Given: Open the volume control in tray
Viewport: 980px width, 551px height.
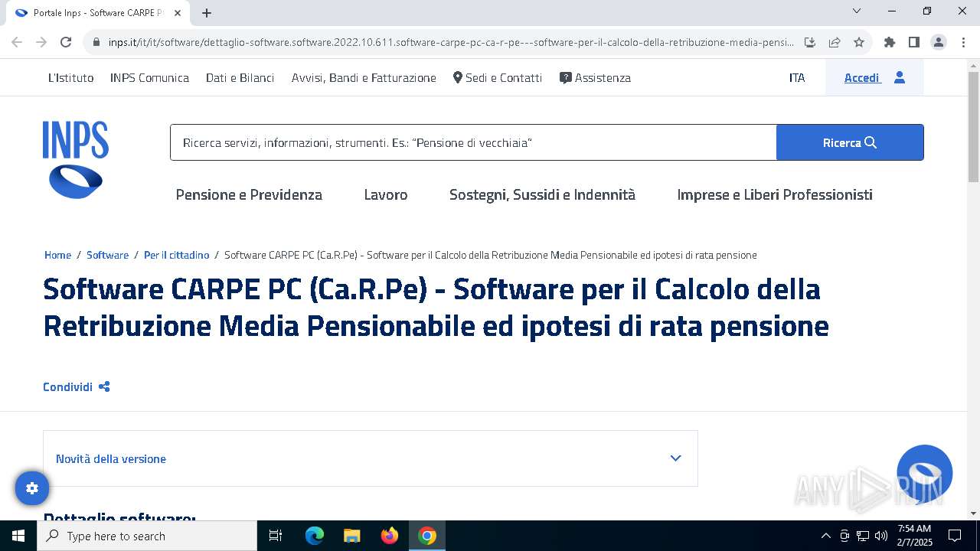Looking at the screenshot, I should point(880,536).
